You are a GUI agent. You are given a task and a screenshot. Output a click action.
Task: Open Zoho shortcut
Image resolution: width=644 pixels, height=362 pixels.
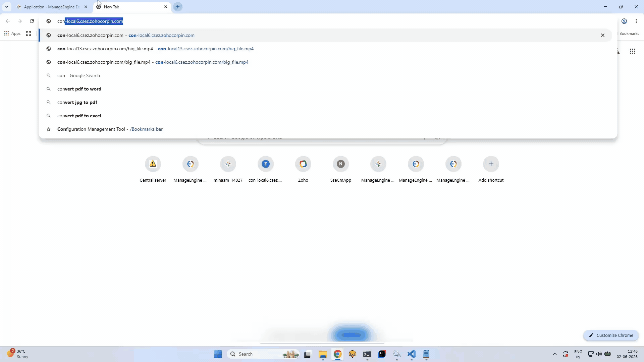coord(303,170)
